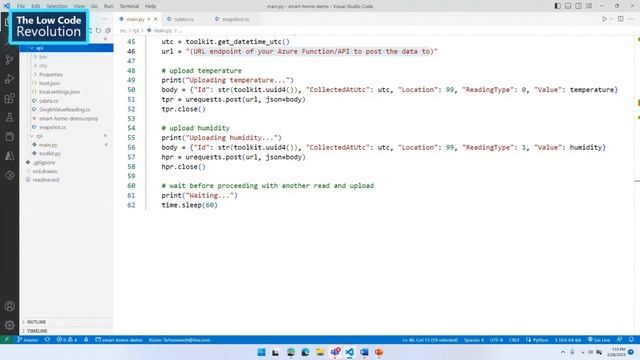
Task: Click the Run Python File play button
Action: click(x=604, y=19)
